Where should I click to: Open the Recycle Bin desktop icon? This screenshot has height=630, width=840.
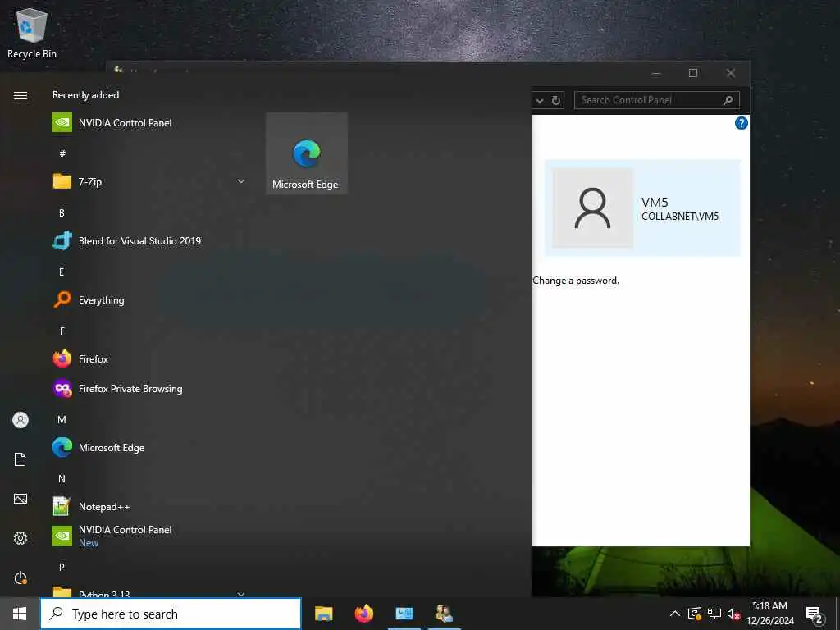click(32, 33)
